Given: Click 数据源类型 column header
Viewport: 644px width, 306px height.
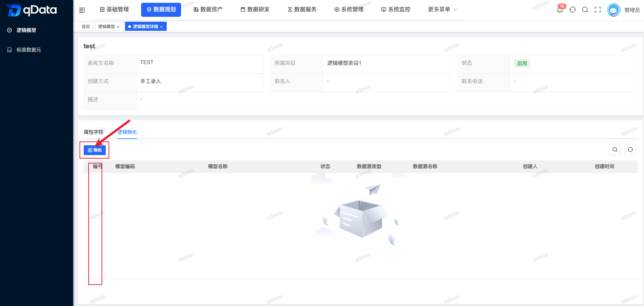Looking at the screenshot, I should click(369, 167).
